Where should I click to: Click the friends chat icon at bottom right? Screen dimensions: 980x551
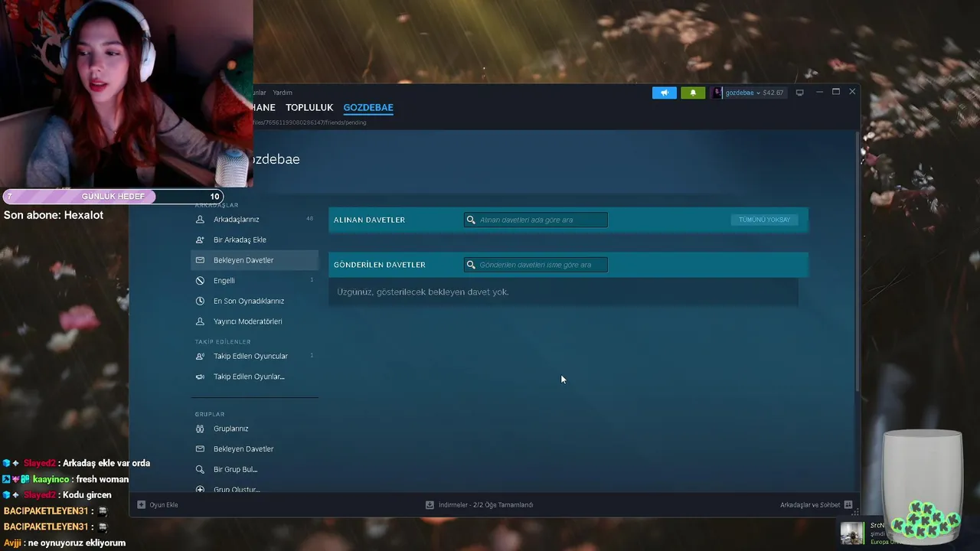tap(848, 505)
